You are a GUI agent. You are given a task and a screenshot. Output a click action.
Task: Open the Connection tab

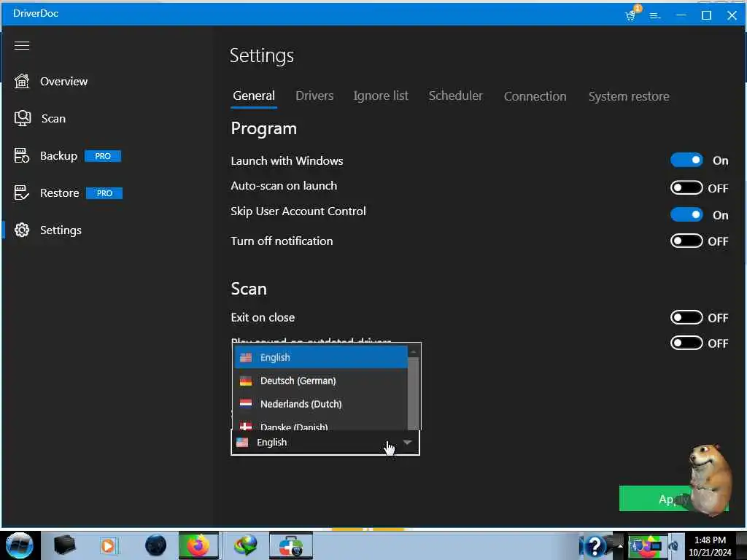coord(535,96)
